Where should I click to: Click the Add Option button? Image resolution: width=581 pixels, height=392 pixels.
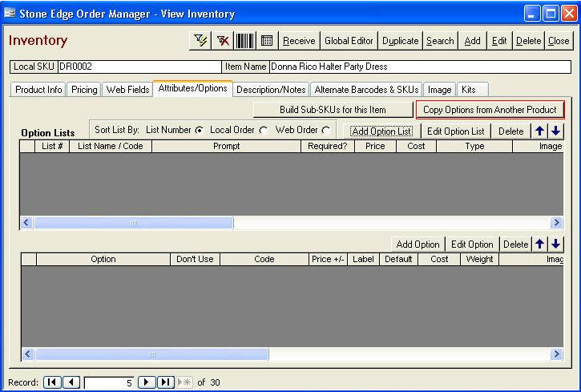point(418,244)
